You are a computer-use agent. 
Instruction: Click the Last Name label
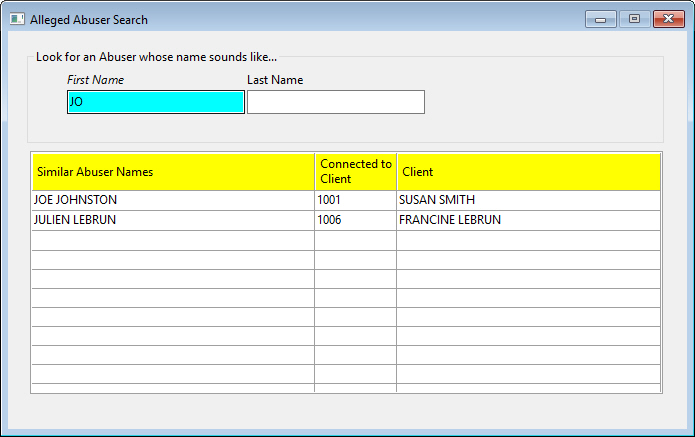coord(275,80)
